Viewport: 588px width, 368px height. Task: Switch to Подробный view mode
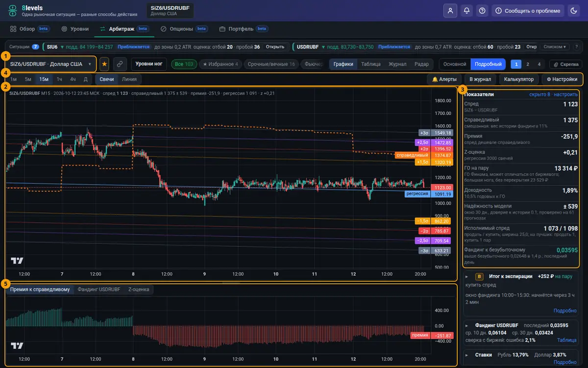point(488,64)
